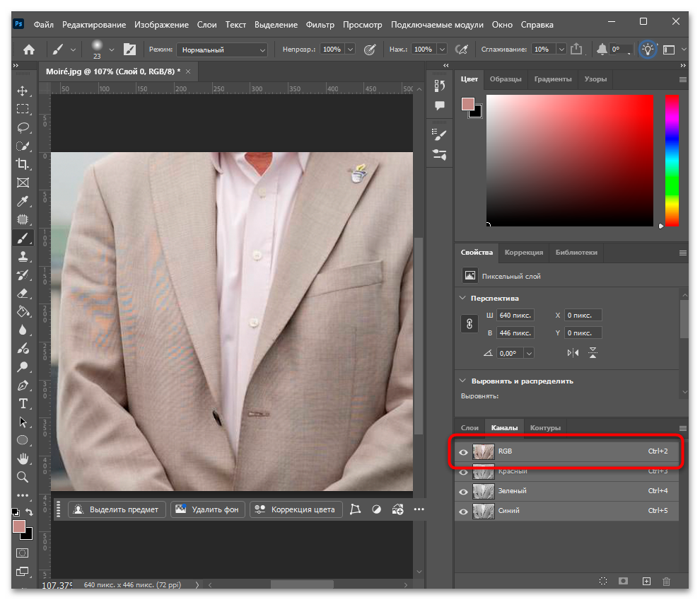The image size is (700, 600).
Task: Toggle pressure for opacity icon
Action: click(x=370, y=50)
